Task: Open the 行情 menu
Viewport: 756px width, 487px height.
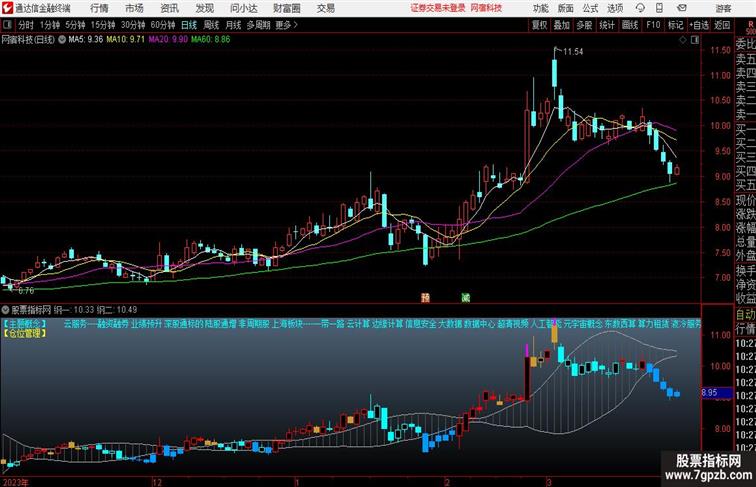Action: [x=99, y=8]
